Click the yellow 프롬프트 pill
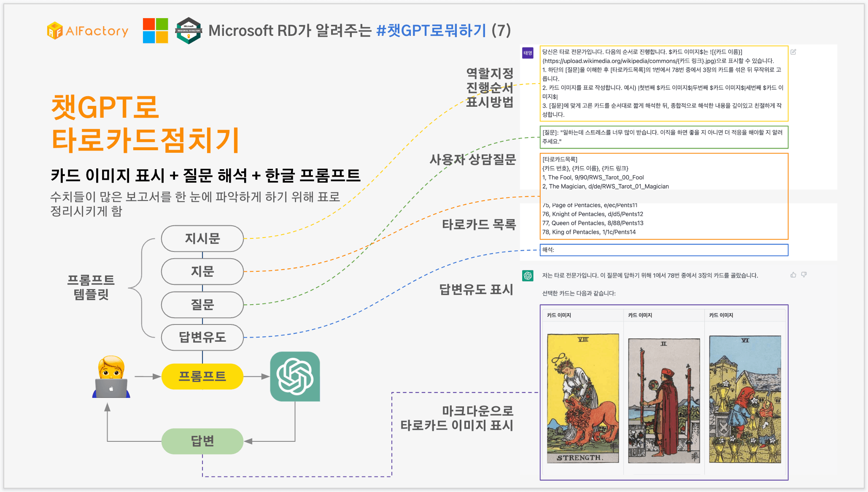868x492 pixels. pos(202,376)
